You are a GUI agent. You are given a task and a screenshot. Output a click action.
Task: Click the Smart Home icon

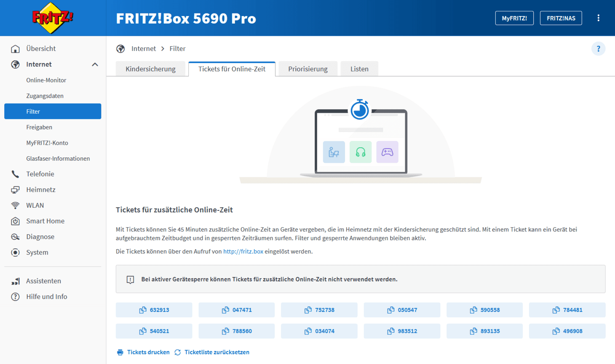pos(15,221)
